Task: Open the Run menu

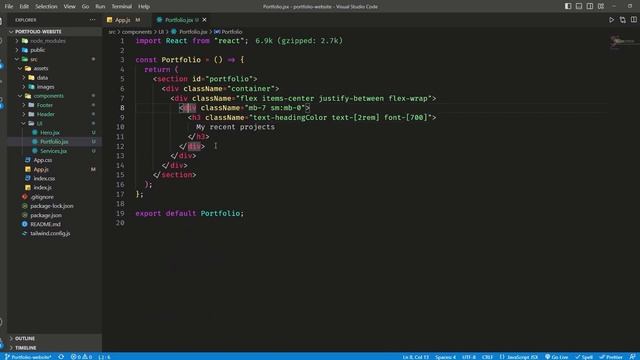Action: coord(100,6)
